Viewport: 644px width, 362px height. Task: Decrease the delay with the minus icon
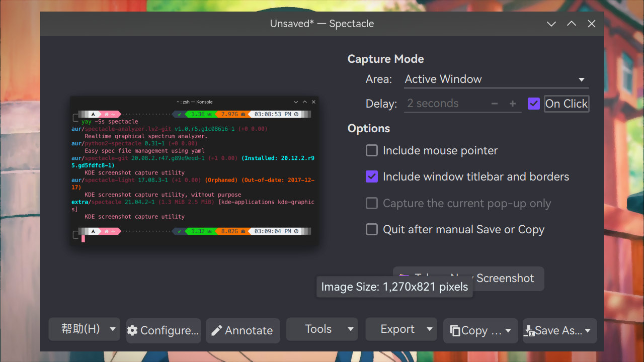[x=495, y=104]
